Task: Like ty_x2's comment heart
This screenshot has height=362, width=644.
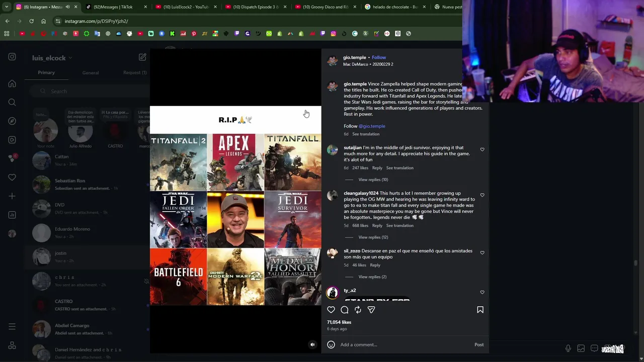Action: tap(482, 292)
